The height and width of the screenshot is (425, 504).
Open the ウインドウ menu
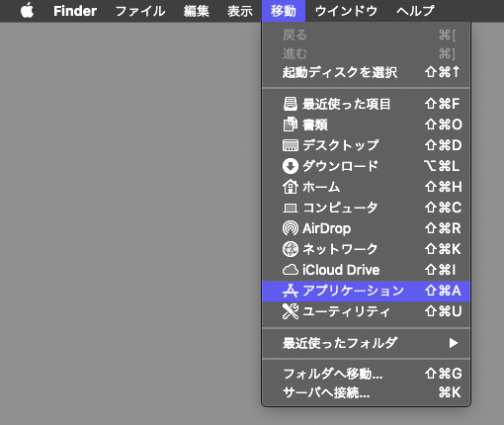coord(346,11)
